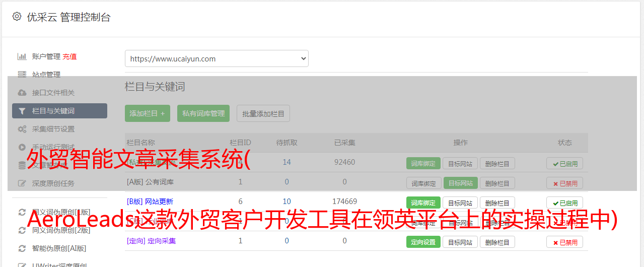Click the refresh icon for 同义词伪原创[2版]
Viewport: 644px width, 267px height.
point(22,230)
